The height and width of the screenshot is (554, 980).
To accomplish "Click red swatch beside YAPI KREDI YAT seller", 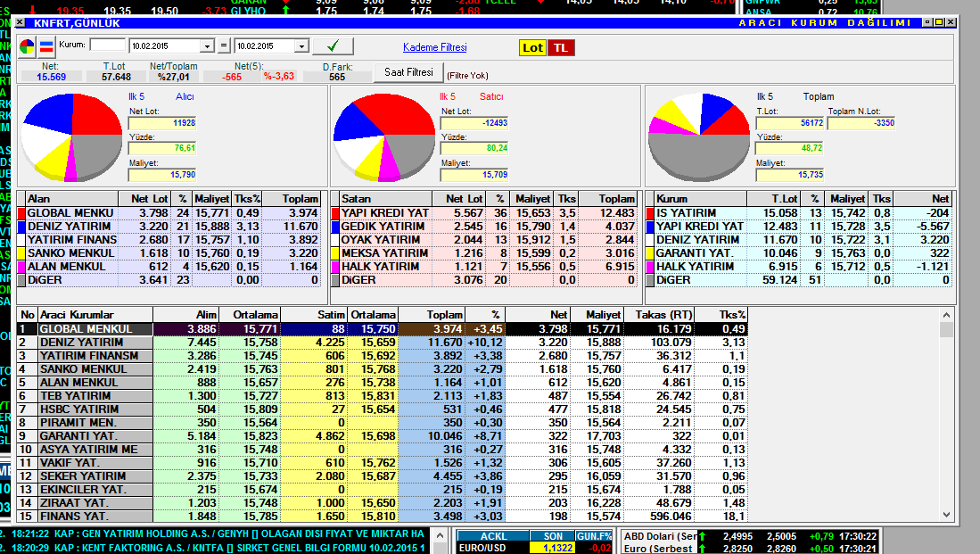I will 335,214.
